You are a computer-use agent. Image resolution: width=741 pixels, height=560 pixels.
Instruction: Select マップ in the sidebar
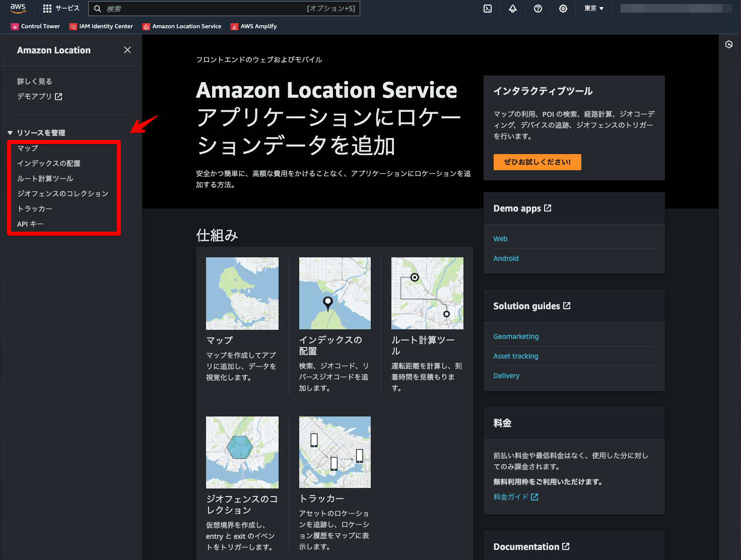(x=28, y=148)
